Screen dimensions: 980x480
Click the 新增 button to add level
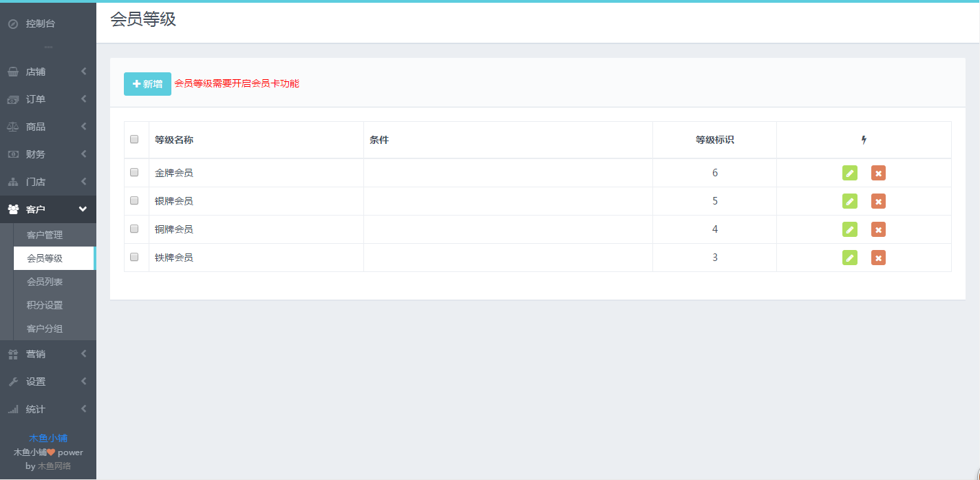pos(147,84)
